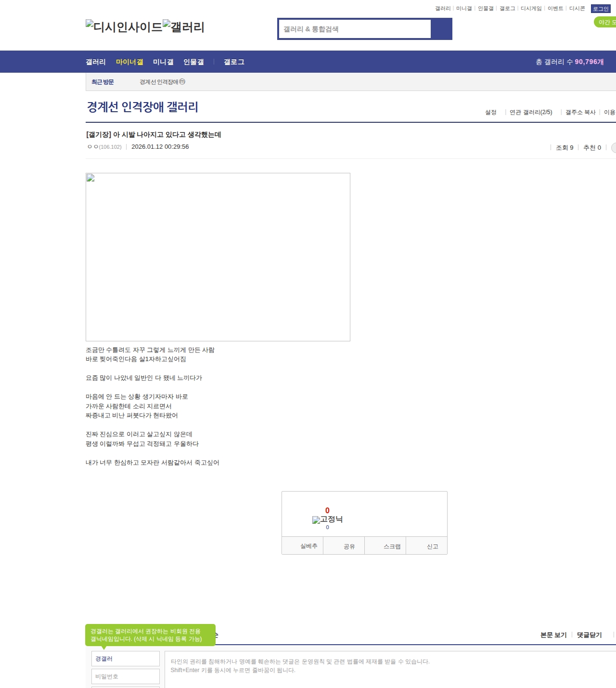Click the line starting 가까운 사람한테 소리
The height and width of the screenshot is (688, 616).
tap(128, 406)
